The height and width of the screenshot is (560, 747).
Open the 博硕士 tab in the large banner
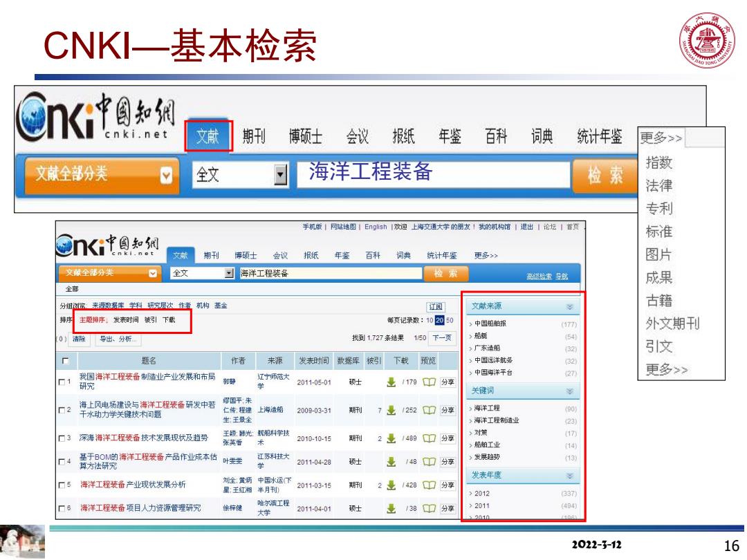coord(306,137)
